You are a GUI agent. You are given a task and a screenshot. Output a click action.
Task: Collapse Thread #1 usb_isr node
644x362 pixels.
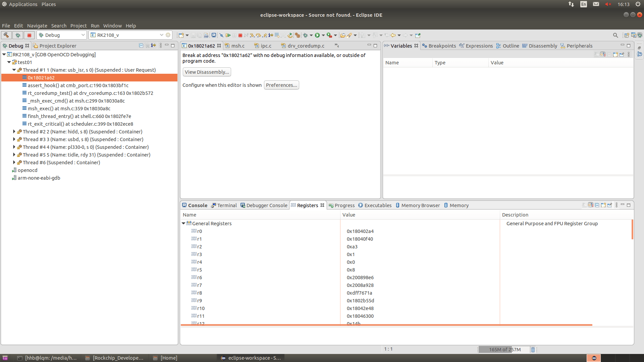pos(14,70)
